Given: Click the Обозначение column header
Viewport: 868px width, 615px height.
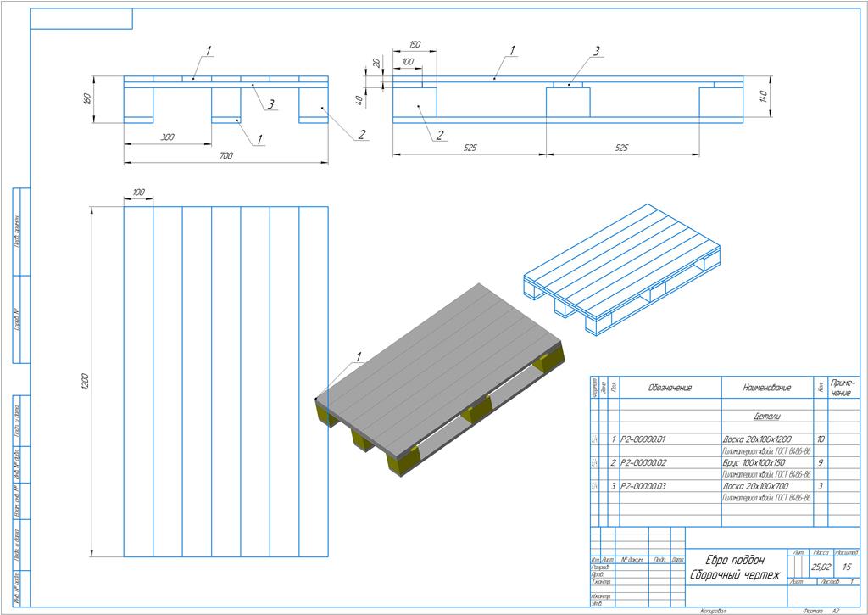Looking at the screenshot, I should click(670, 388).
